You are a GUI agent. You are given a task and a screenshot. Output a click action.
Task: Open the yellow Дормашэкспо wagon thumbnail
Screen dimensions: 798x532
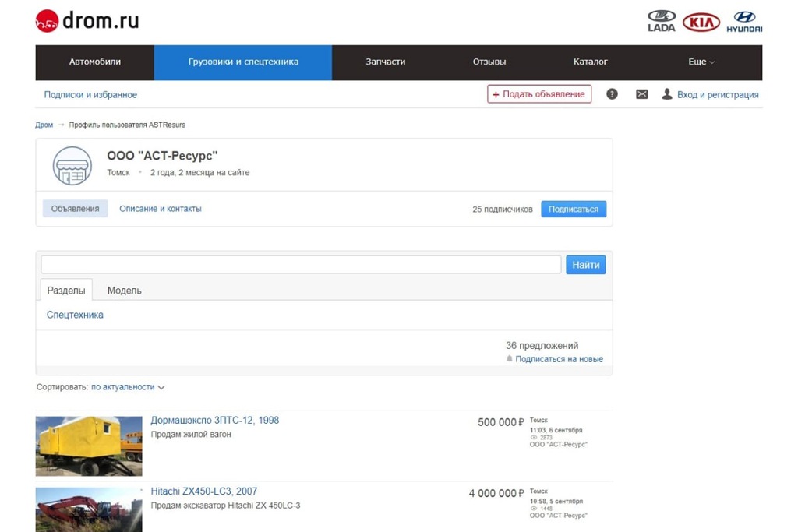tap(89, 446)
